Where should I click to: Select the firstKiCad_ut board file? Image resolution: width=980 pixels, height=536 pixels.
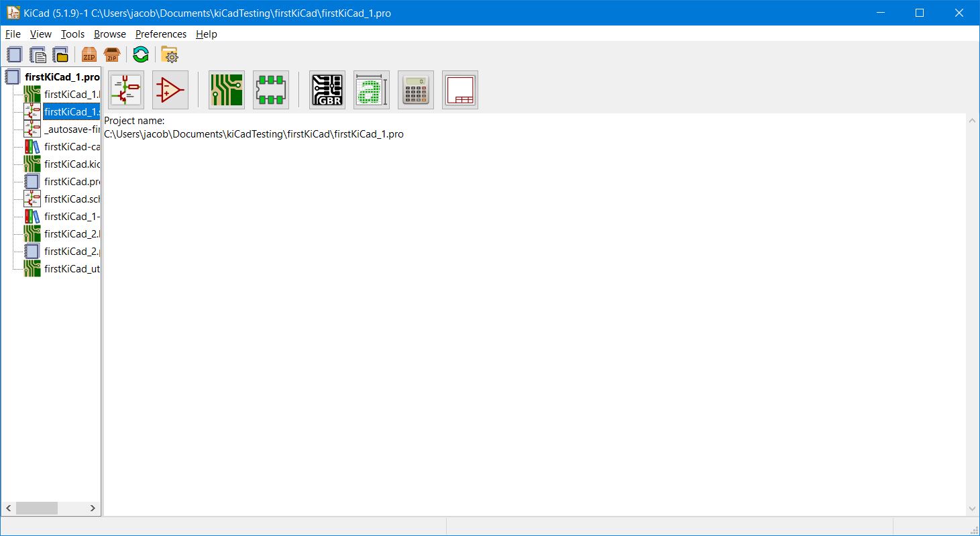[72, 268]
